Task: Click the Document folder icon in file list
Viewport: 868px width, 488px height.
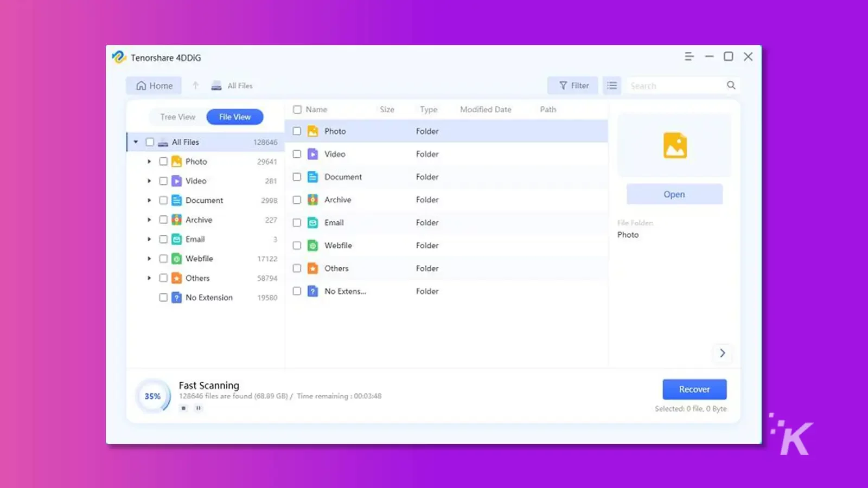Action: (x=313, y=177)
